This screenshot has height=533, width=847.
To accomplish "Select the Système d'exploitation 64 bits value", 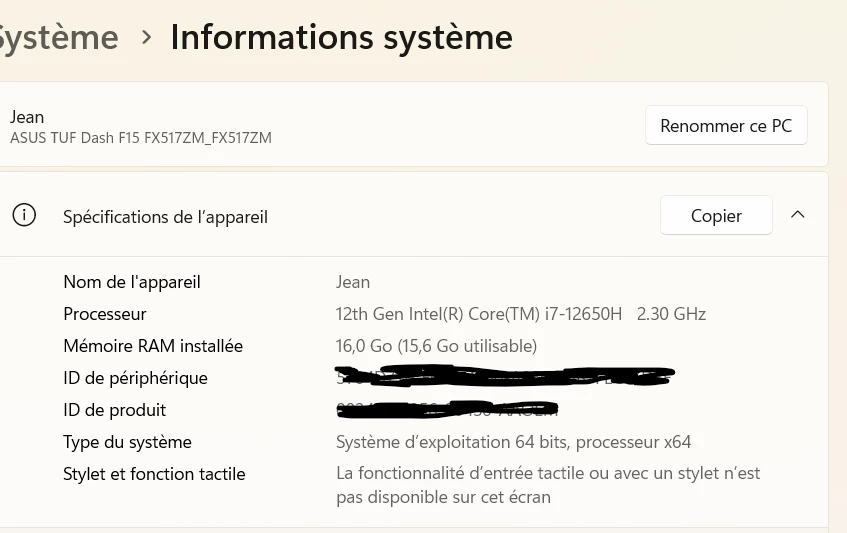I will click(x=513, y=442).
